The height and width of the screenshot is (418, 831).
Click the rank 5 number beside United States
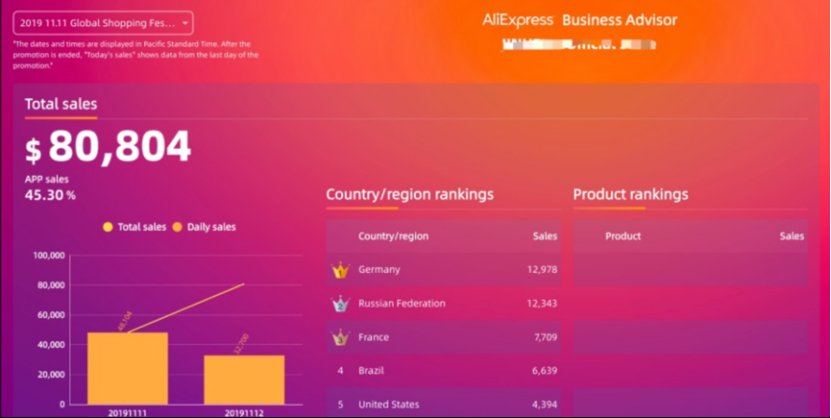[x=340, y=405]
